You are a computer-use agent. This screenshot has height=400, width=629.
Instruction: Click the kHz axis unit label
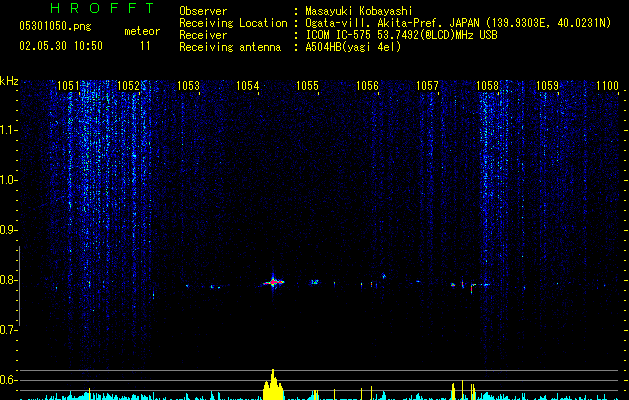click(x=9, y=81)
